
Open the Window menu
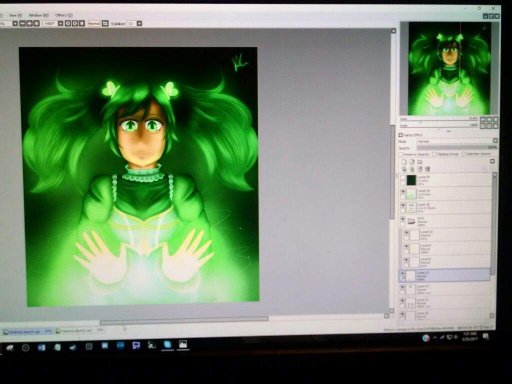tap(39, 15)
